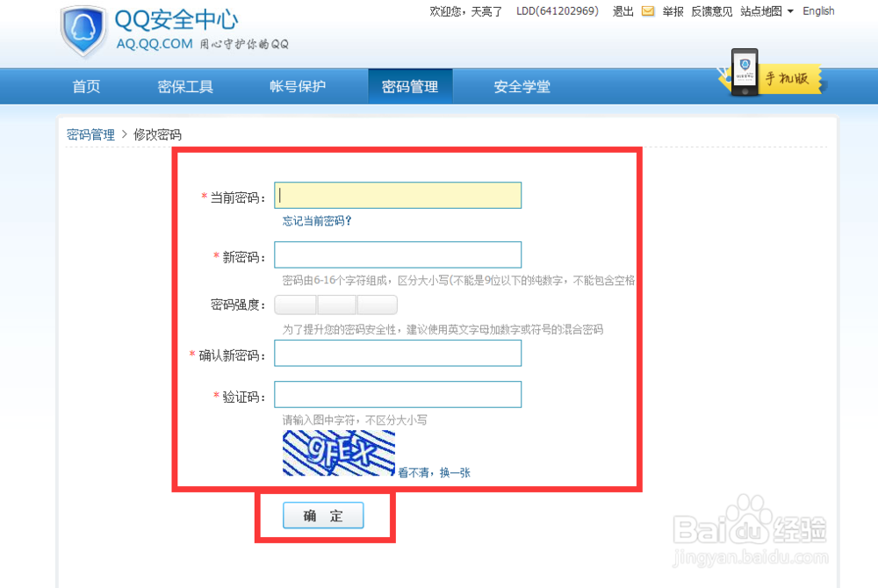Click the 欢迎您，天亮了 greeting text

[466, 11]
